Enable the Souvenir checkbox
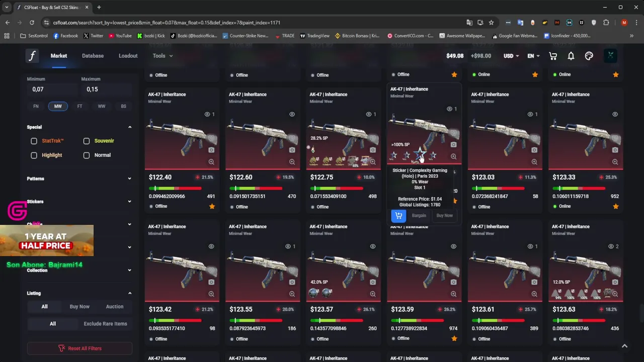The width and height of the screenshot is (644, 362). [87, 141]
